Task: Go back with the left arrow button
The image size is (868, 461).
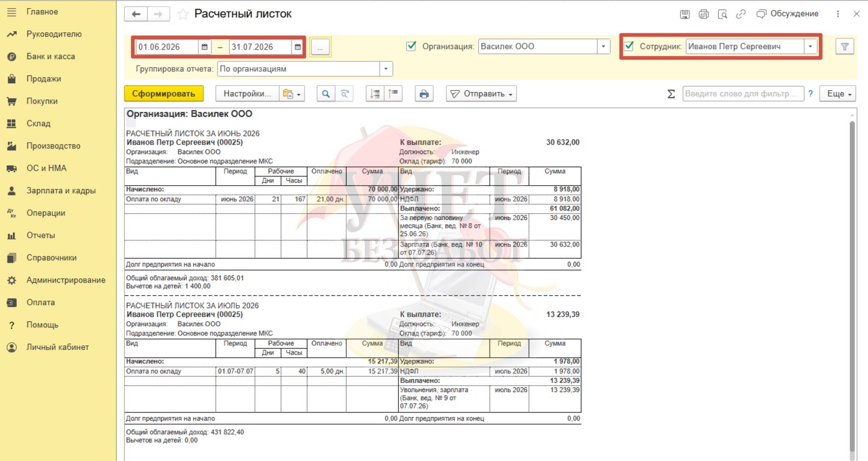Action: 136,14
